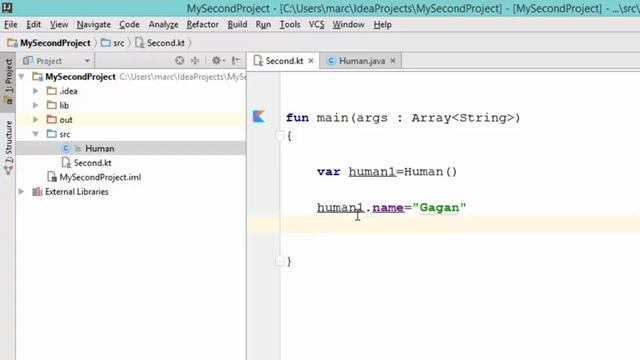Expand the .idea folder
640x360 pixels.
(36, 91)
